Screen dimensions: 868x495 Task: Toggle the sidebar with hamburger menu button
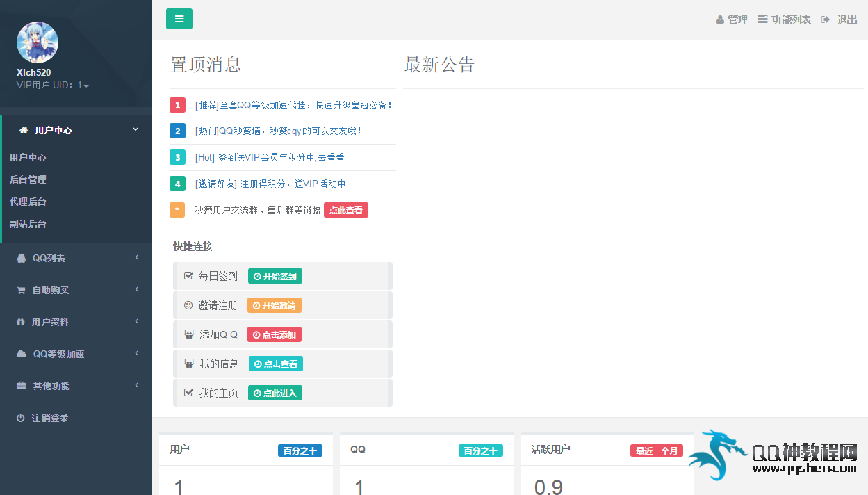click(x=179, y=19)
